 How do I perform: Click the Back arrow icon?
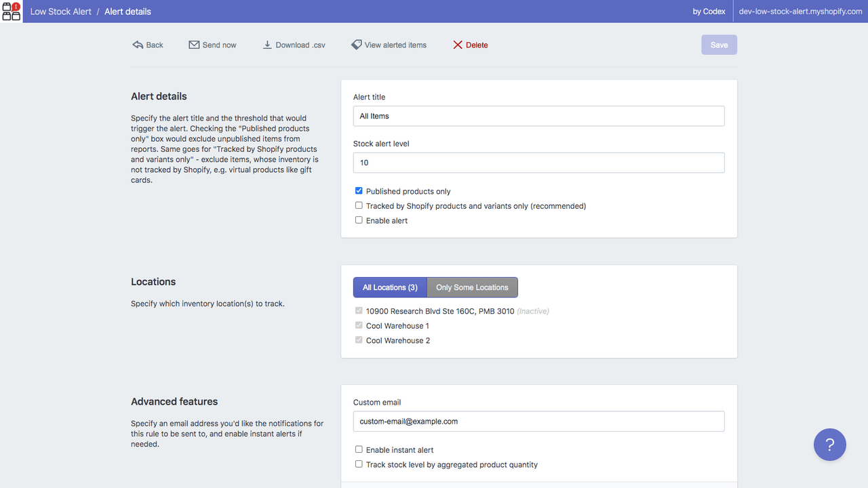[x=138, y=45]
